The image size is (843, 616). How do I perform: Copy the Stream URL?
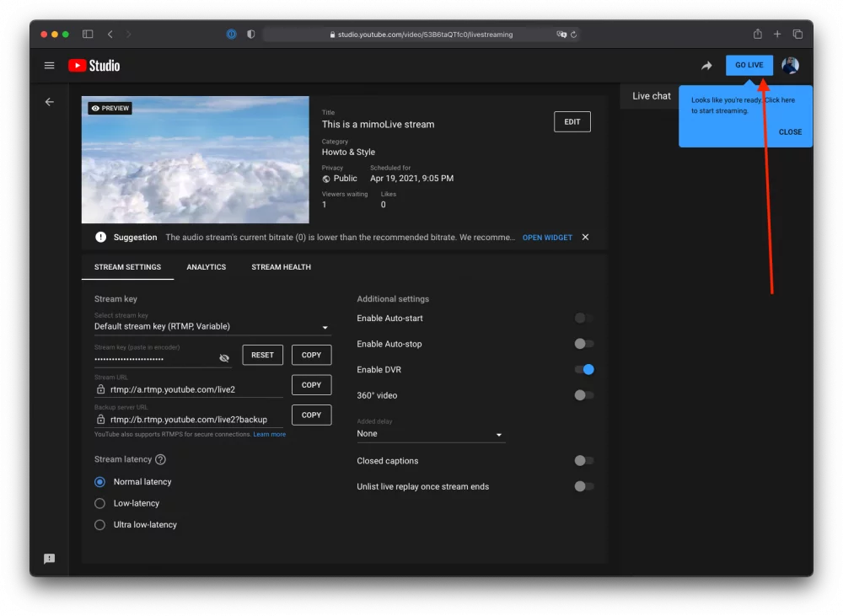pyautogui.click(x=311, y=385)
